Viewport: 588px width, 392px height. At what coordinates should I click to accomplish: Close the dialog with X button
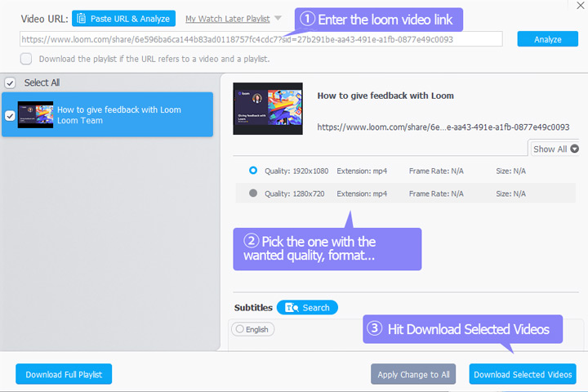tap(580, 5)
